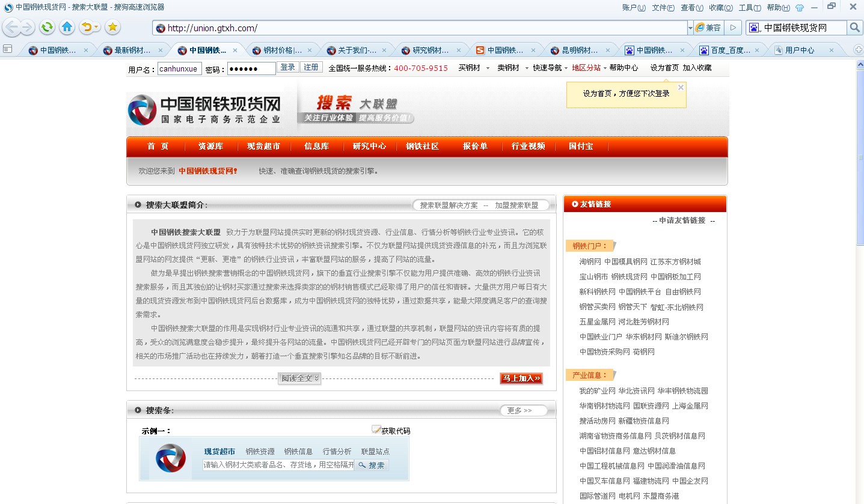864x504 pixels.
Task: Click the URL address bar
Action: tap(421, 28)
